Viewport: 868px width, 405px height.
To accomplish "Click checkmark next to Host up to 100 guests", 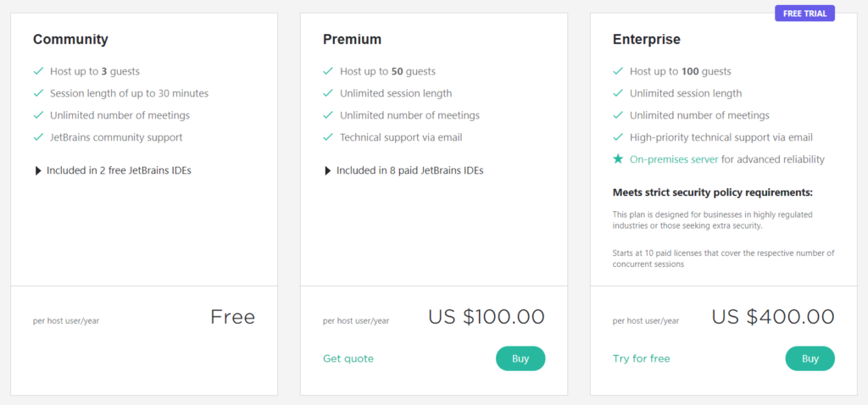I will pyautogui.click(x=618, y=71).
